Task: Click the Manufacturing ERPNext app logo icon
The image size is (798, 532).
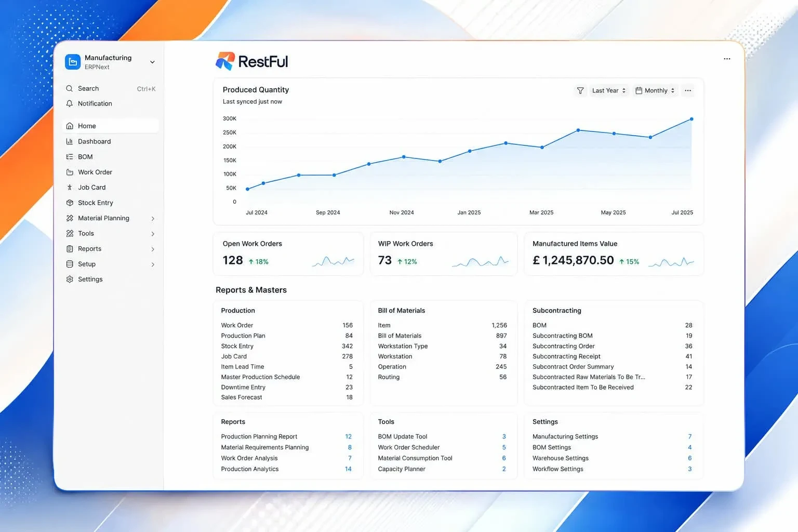Action: click(x=73, y=62)
